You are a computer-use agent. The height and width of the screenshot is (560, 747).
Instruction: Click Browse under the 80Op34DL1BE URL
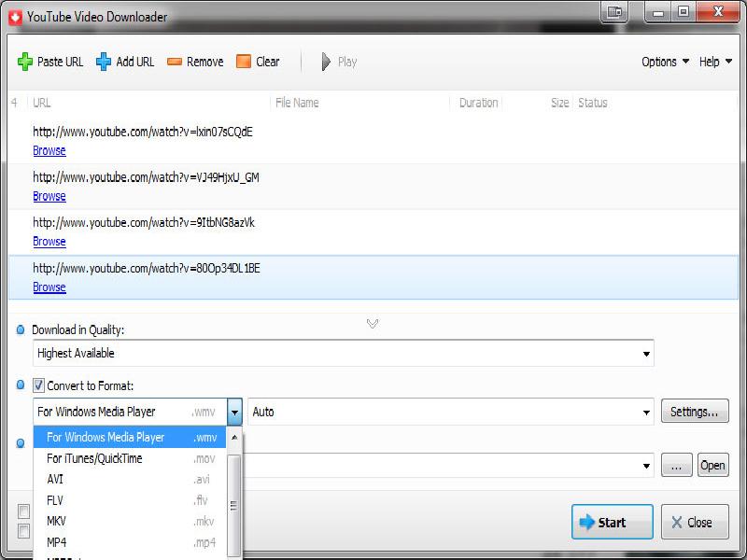click(49, 287)
